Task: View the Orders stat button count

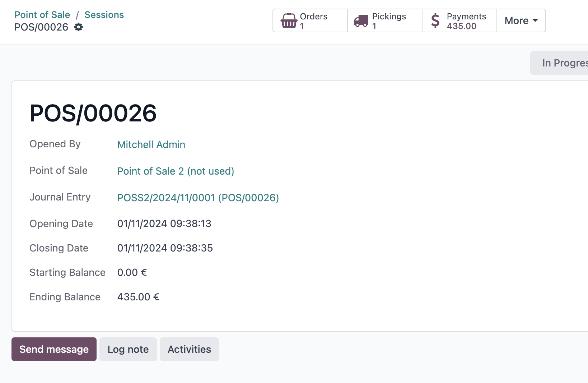Action: coord(302,26)
